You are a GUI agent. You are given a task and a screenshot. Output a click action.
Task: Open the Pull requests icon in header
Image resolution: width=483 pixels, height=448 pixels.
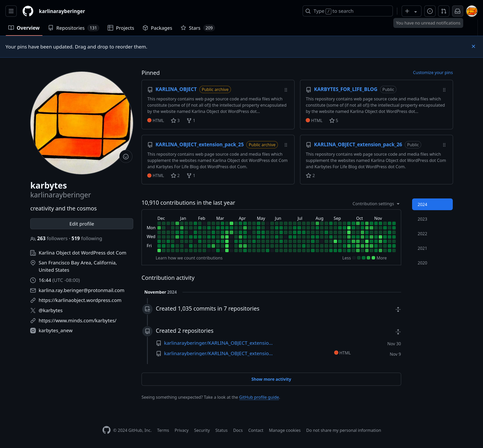coord(444,11)
